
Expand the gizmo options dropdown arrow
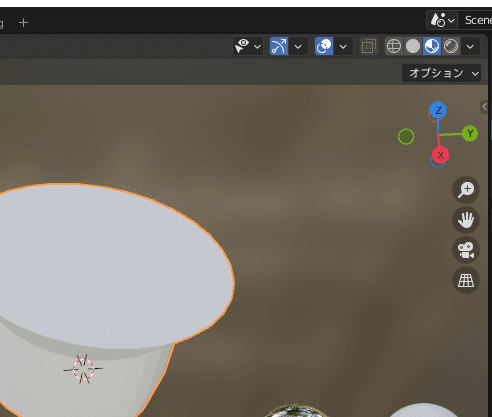298,46
